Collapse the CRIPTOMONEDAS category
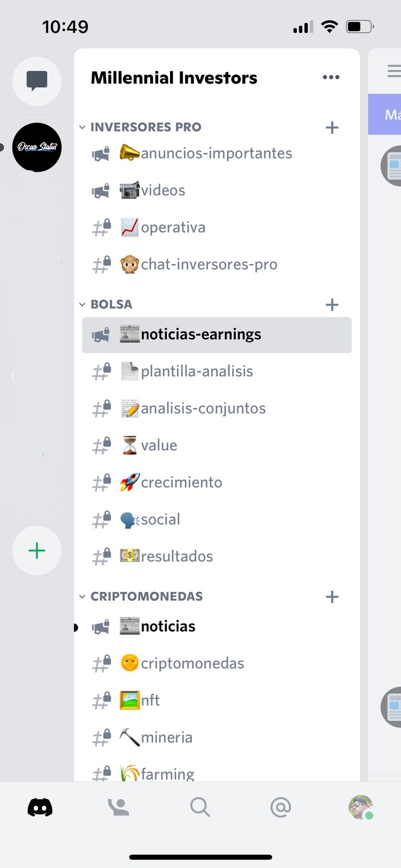401x868 pixels. coord(141,597)
